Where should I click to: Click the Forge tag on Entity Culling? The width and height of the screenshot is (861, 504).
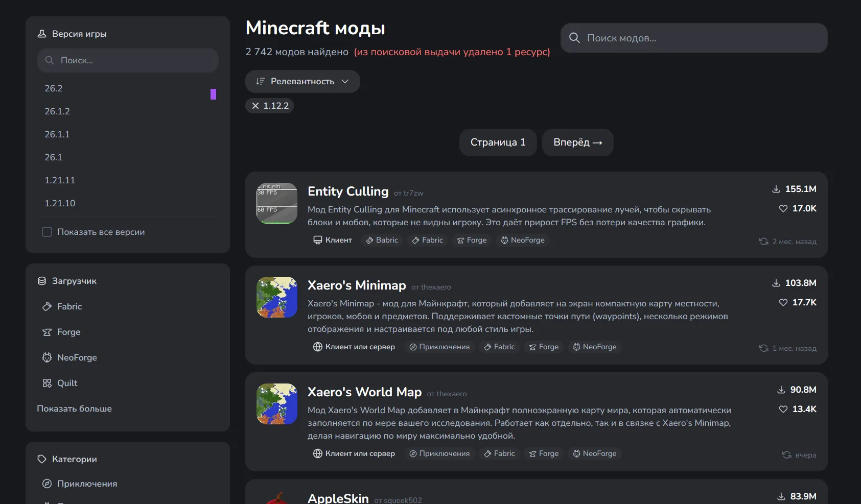pyautogui.click(x=472, y=240)
